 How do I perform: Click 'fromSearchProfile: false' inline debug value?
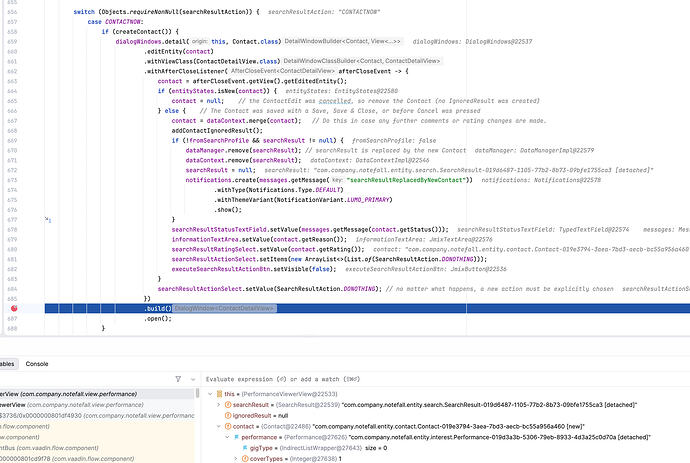(394, 140)
